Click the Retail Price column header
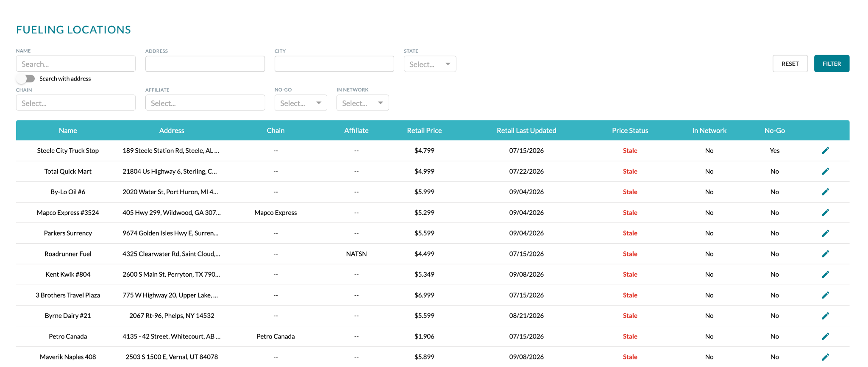Image resolution: width=868 pixels, height=367 pixels. coord(424,131)
